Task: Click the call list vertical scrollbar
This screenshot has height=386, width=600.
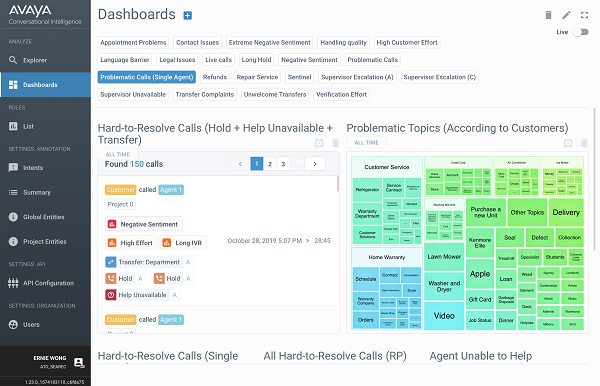Action: (x=338, y=184)
